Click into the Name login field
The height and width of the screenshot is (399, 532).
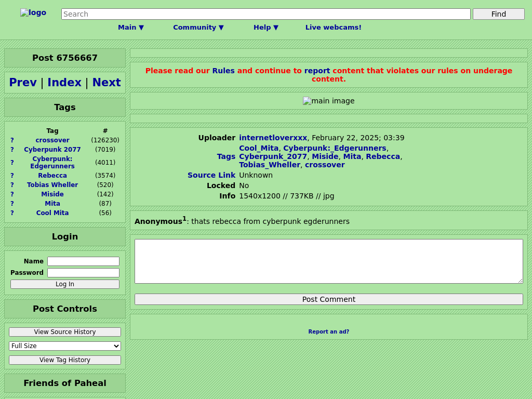pyautogui.click(x=83, y=261)
